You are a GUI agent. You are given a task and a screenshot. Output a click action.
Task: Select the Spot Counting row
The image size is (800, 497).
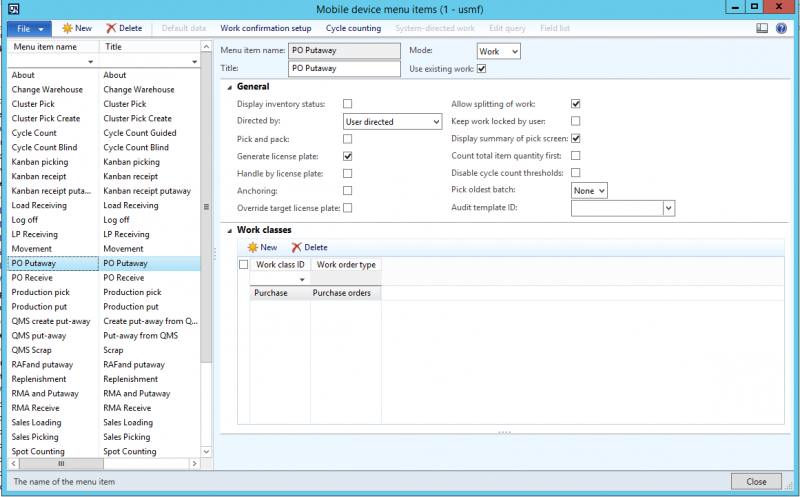point(104,452)
